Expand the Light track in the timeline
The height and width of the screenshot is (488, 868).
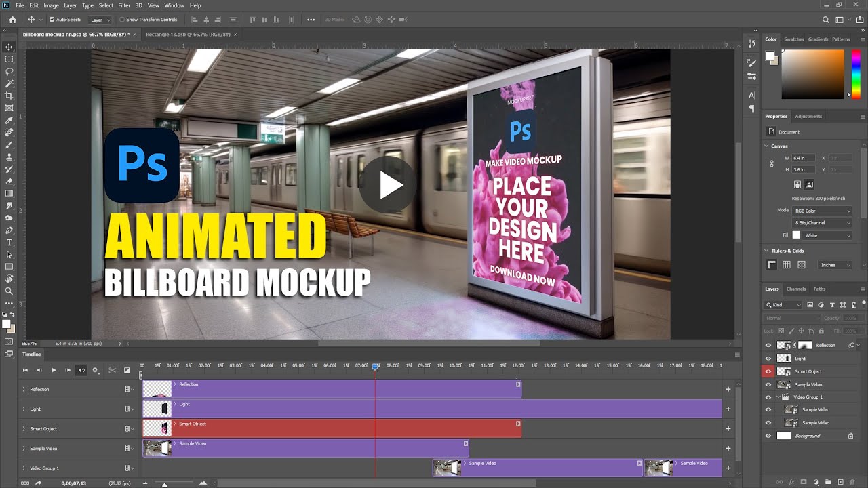[x=24, y=409]
